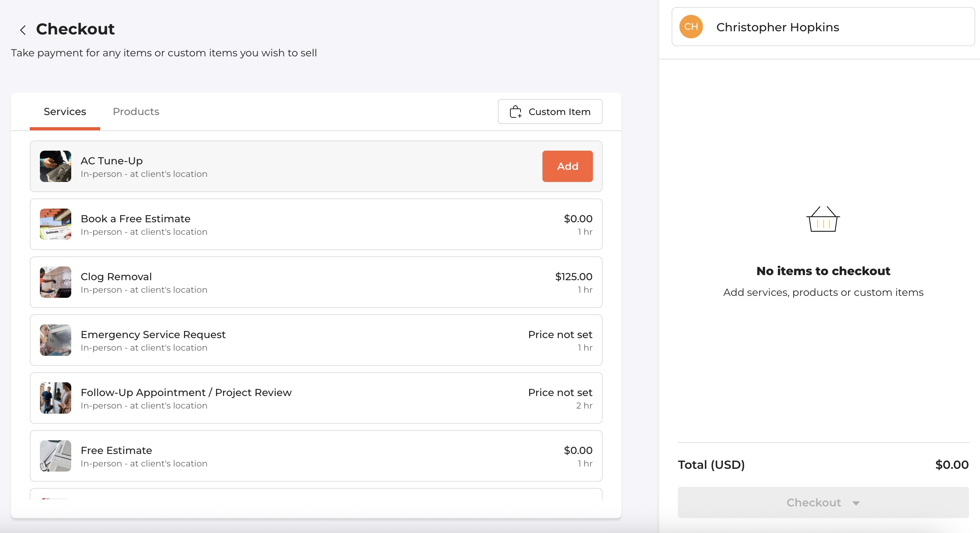The height and width of the screenshot is (533, 980).
Task: Click Emergency Service Request thumbnail
Action: coord(56,340)
